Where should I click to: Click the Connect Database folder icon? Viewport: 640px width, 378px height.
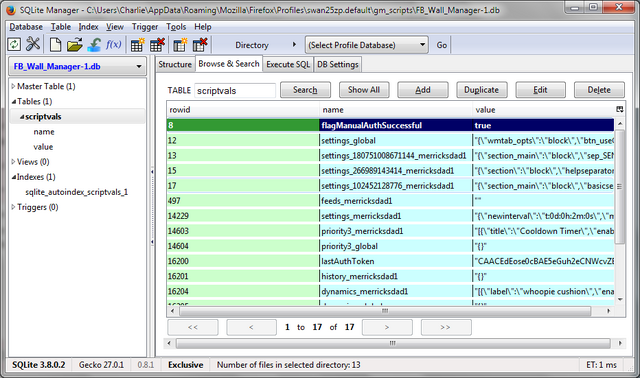[x=75, y=44]
